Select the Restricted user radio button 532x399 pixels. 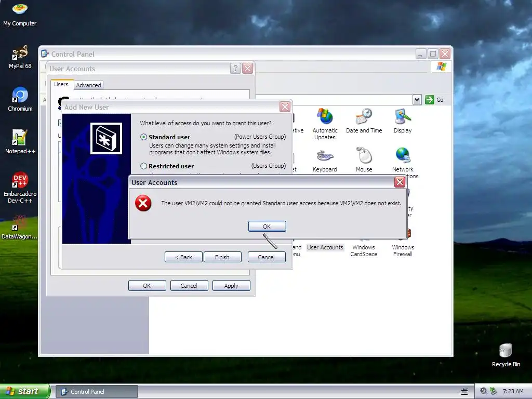pyautogui.click(x=143, y=166)
